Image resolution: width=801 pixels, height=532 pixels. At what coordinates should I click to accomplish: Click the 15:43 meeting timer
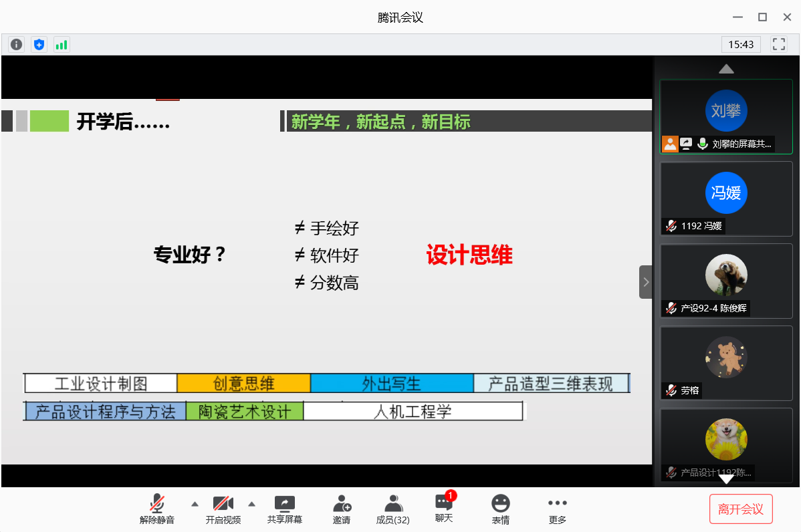point(741,45)
